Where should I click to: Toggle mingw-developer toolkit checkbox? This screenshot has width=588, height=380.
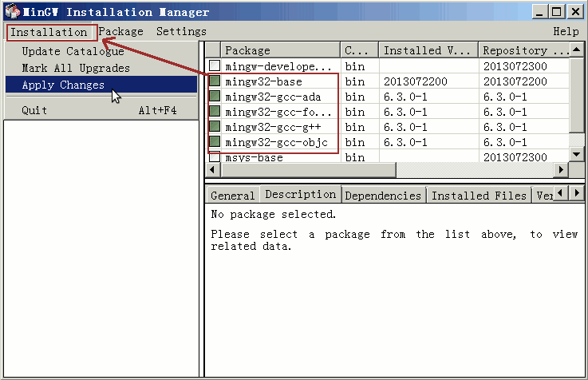215,65
